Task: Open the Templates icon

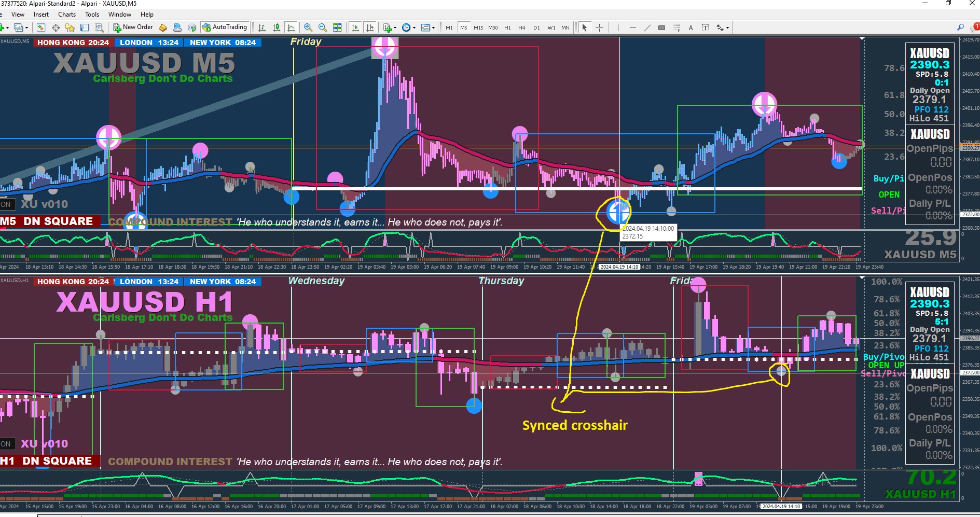Action: click(x=425, y=27)
